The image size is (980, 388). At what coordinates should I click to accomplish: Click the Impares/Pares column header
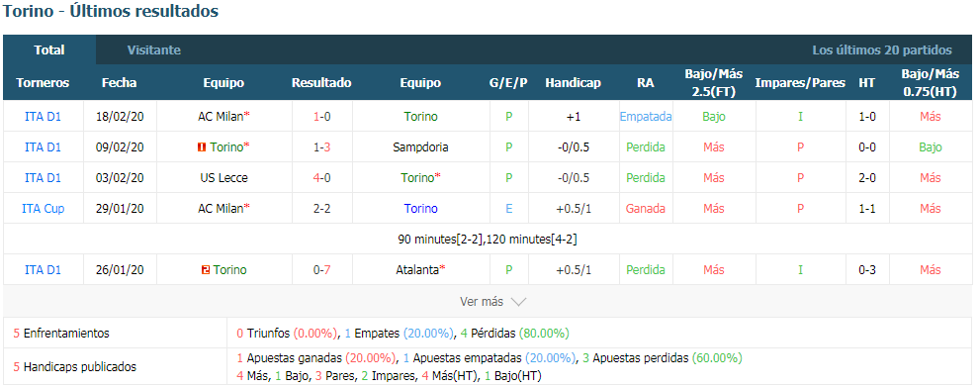[x=800, y=82]
